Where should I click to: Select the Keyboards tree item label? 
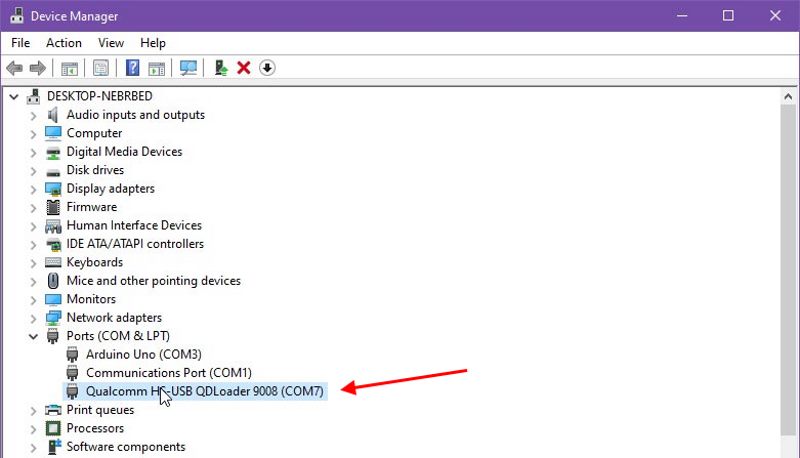(95, 262)
